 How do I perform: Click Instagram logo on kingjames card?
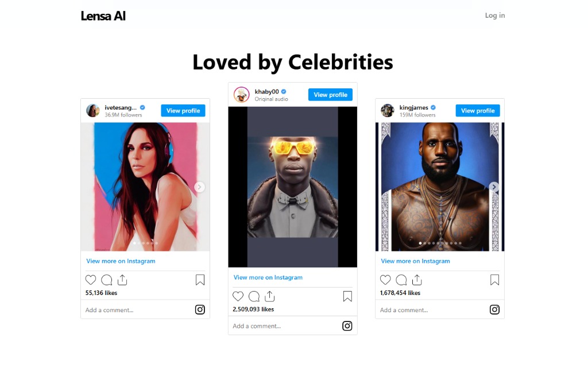click(494, 309)
